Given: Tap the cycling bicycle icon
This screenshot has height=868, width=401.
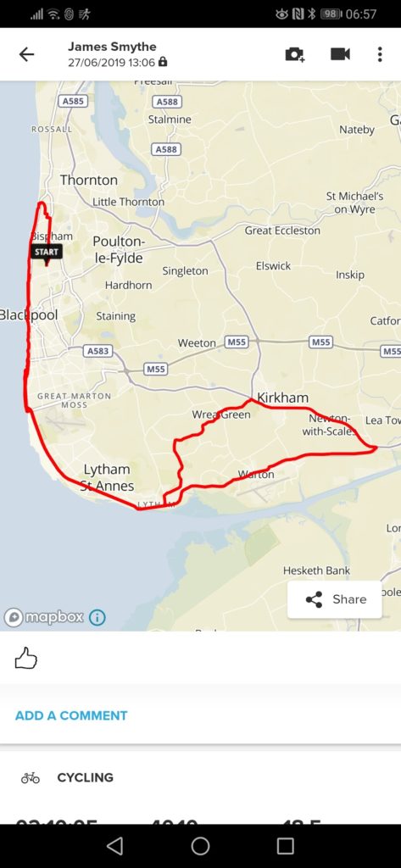Looking at the screenshot, I should [31, 778].
